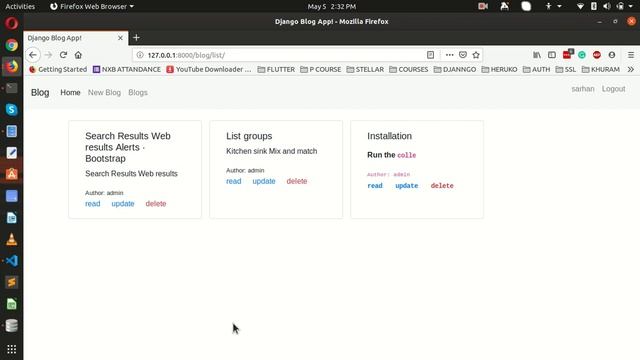Reload the current page

pos(63,55)
